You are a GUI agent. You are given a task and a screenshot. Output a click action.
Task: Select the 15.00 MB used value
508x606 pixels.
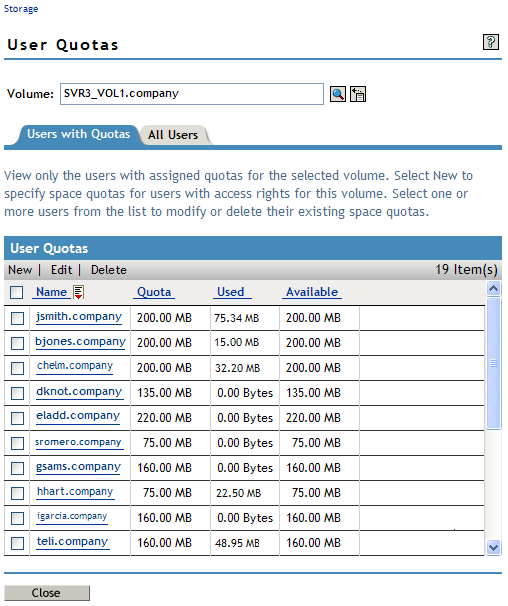click(237, 342)
